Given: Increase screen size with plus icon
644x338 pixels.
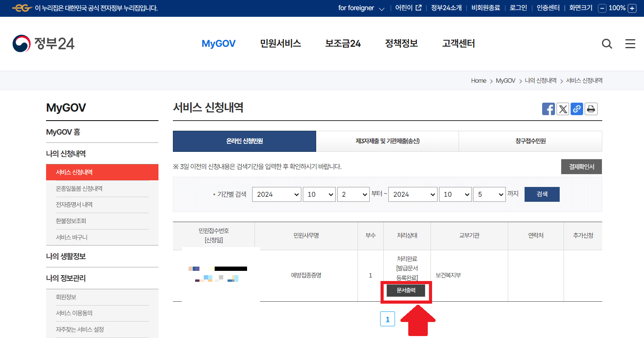Looking at the screenshot, I should pos(632,8).
